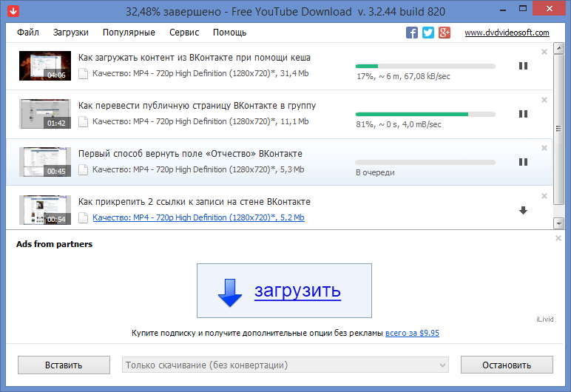
Task: Minimize the Free YouTube Download window
Action: pos(503,10)
